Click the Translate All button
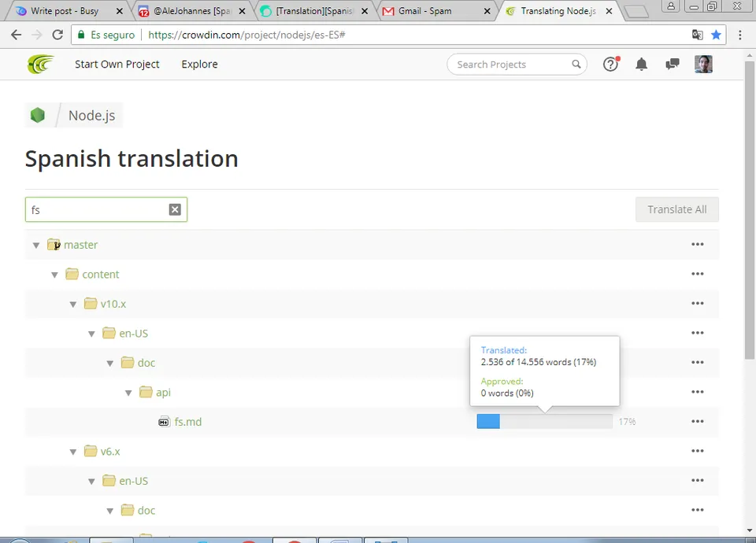The height and width of the screenshot is (543, 756). [x=677, y=209]
